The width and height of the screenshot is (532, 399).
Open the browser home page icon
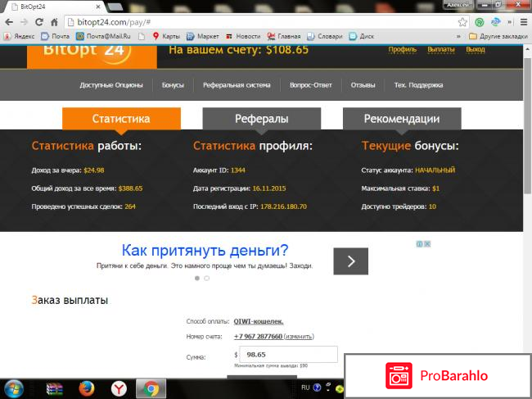tap(54, 22)
